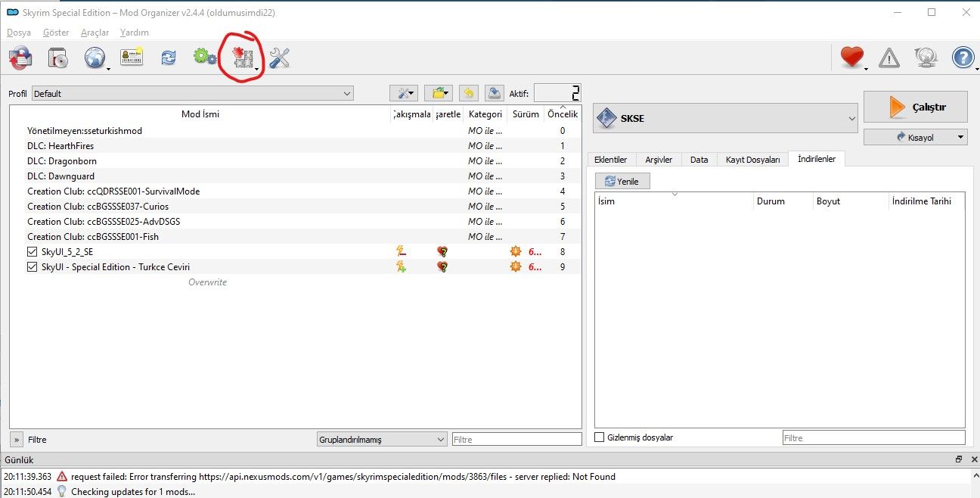Click version warning icon for SkyUI_5_2_SE

pyautogui.click(x=516, y=251)
